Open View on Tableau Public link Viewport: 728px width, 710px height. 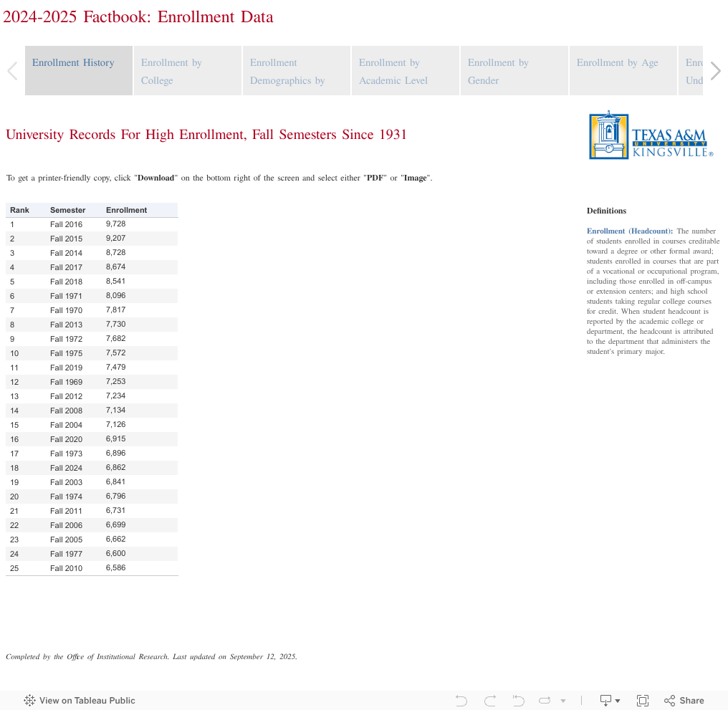[80, 700]
